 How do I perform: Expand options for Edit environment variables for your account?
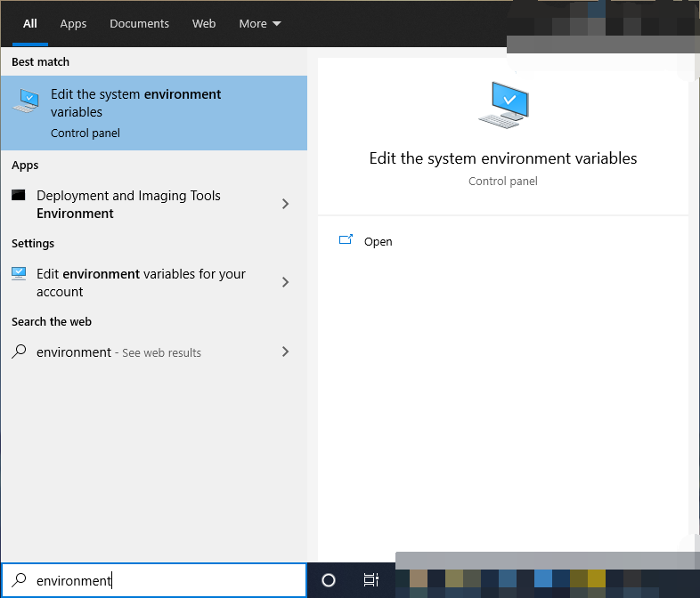285,282
